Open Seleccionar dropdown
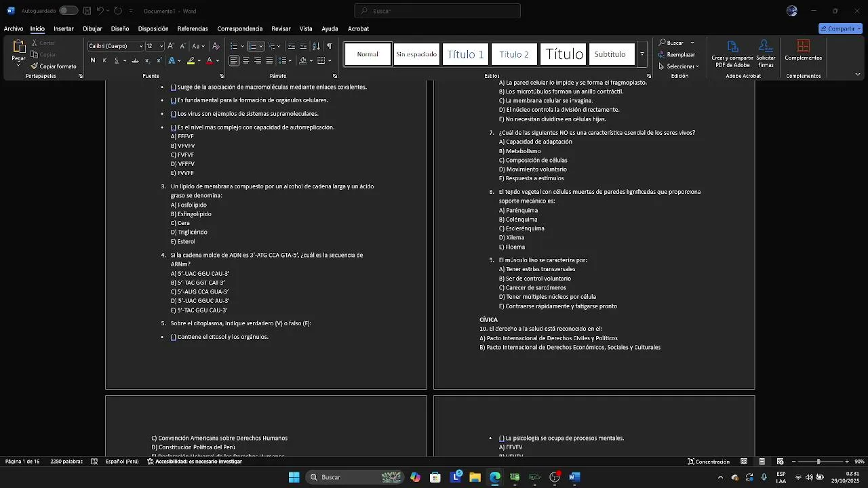Image resolution: width=868 pixels, height=488 pixels. coord(679,66)
